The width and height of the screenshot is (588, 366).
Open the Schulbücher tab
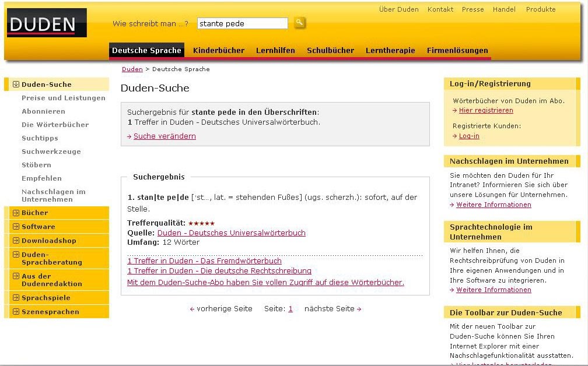click(330, 50)
